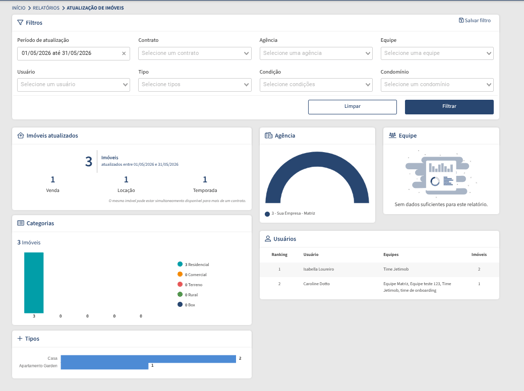
Task: Click the Agência panel building icon
Action: coord(268,135)
